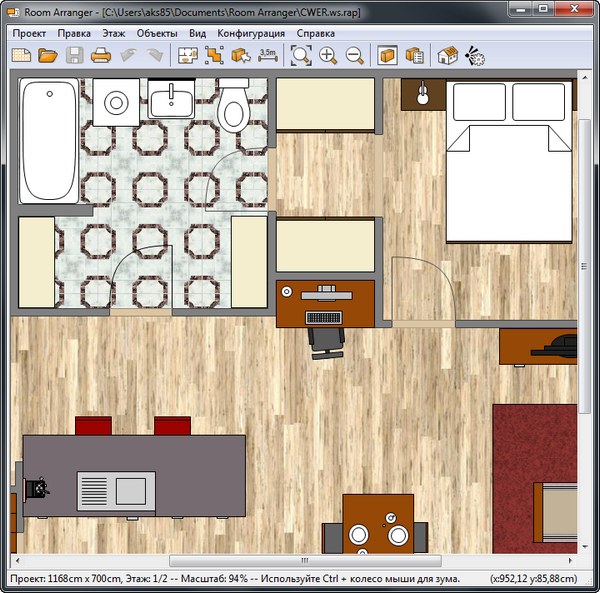Viewport: 600px width, 593px height.
Task: Click the zoom-to-fit magnifier icon
Action: (x=300, y=56)
